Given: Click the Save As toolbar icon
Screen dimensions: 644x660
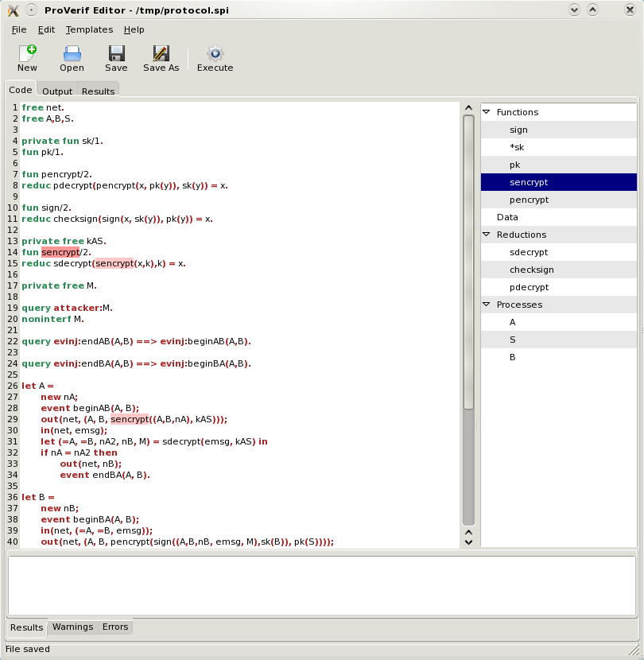Looking at the screenshot, I should pos(161,54).
